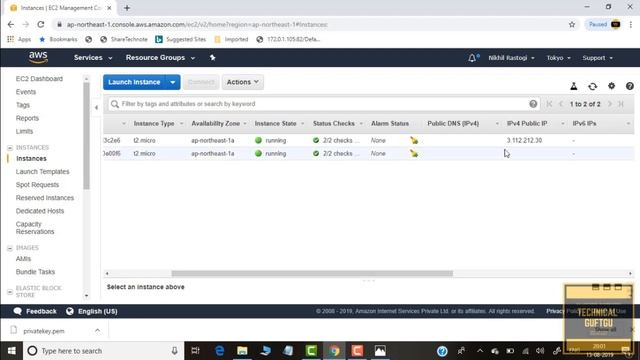This screenshot has height=360, width=640.
Task: Open AMIs in sidebar
Action: coord(23,259)
